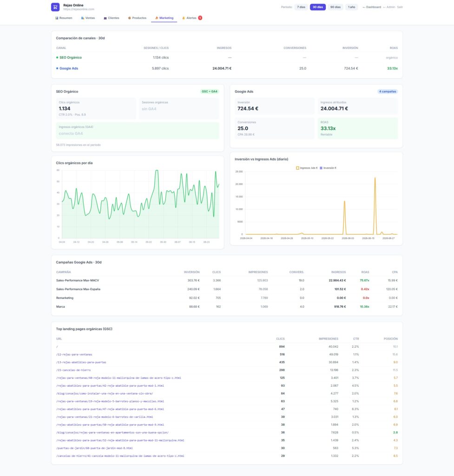The height and width of the screenshot is (476, 454).
Task: Click the 894 clics value for homepage
Action: point(282,347)
